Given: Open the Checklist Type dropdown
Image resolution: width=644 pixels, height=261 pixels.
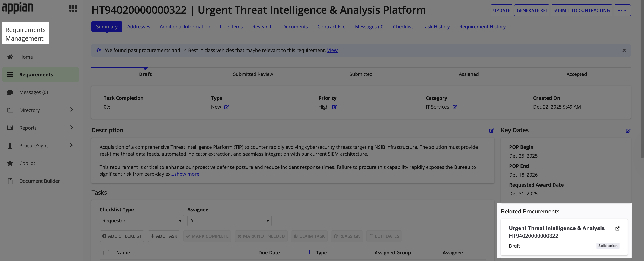Looking at the screenshot, I should click(141, 221).
